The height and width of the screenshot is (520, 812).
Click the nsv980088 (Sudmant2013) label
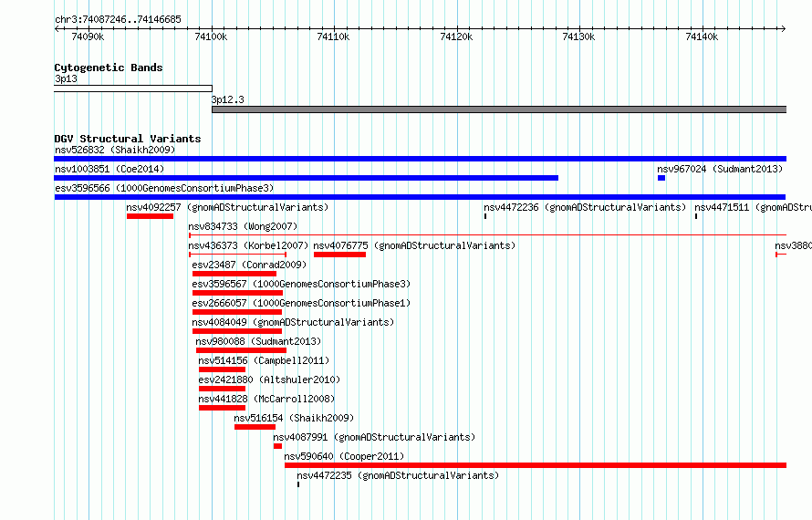tap(258, 341)
